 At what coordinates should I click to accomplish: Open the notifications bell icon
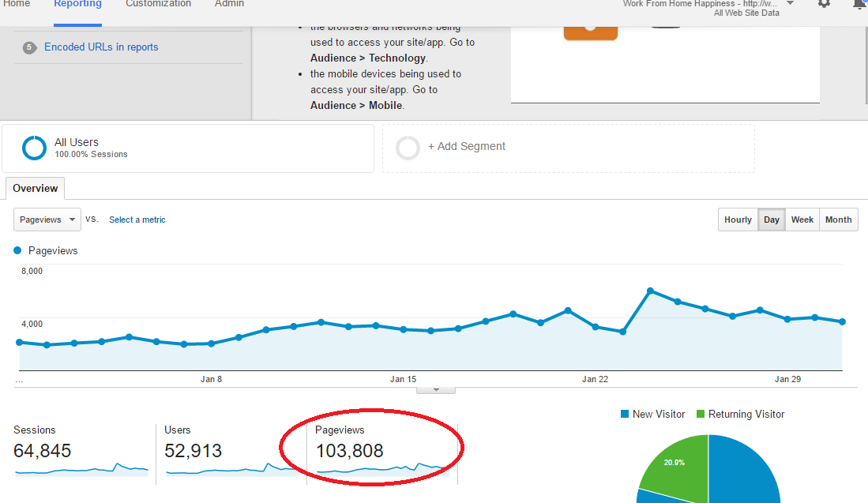click(860, 3)
